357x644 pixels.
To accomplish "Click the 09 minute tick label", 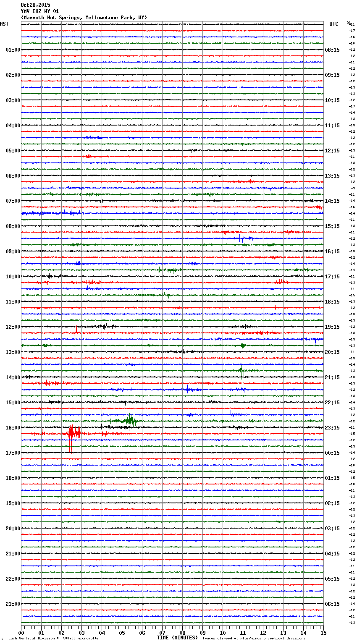I will (x=203, y=633).
